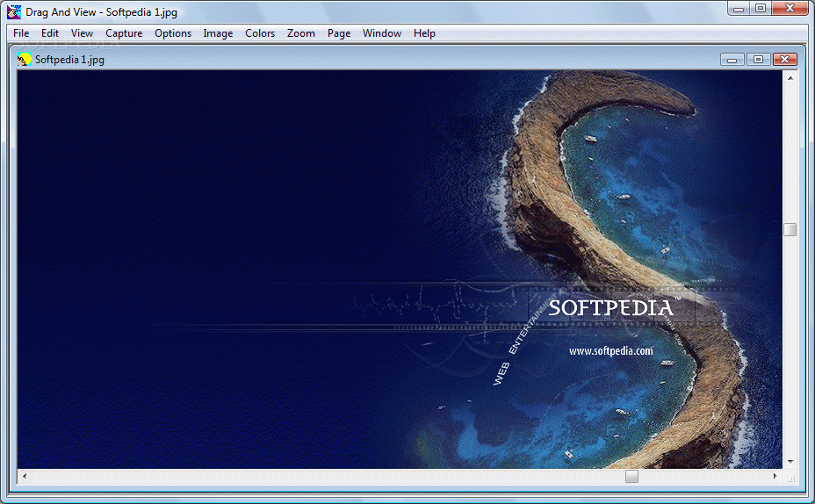
Task: Maximize the Softpedia 1.jpg child window
Action: pos(758,60)
